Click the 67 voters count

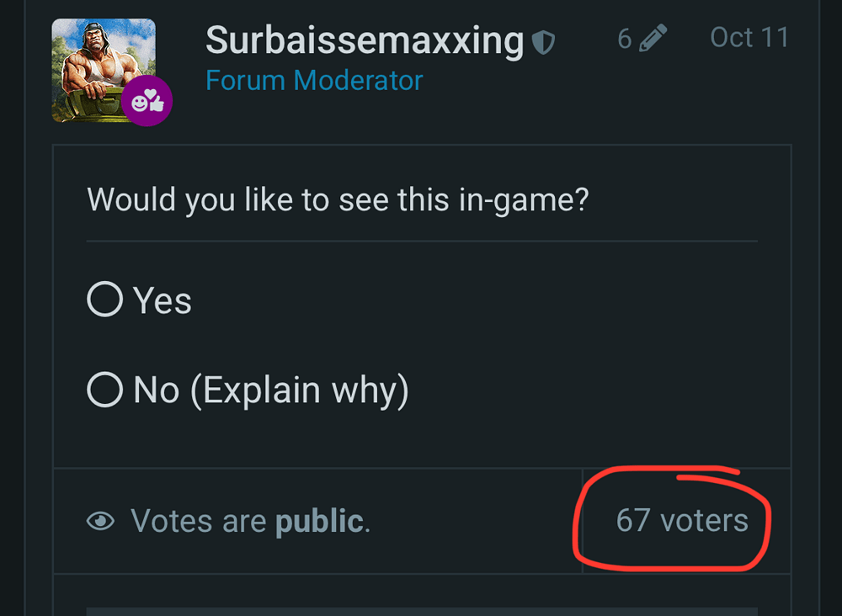681,520
